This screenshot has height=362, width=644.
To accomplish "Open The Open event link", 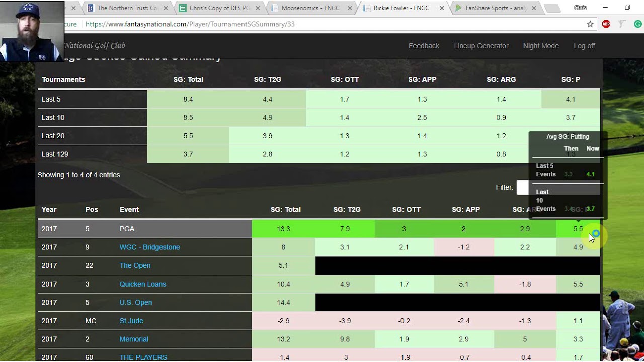I will pyautogui.click(x=135, y=265).
